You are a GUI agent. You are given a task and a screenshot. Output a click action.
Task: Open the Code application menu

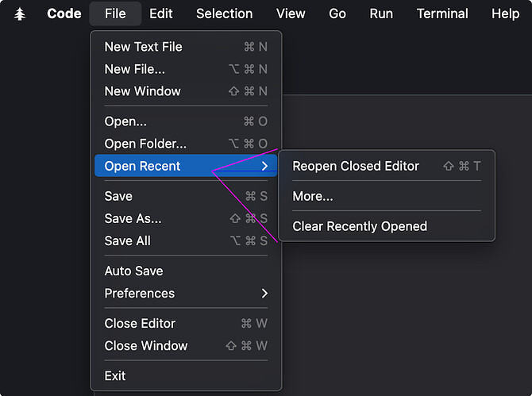(x=64, y=14)
